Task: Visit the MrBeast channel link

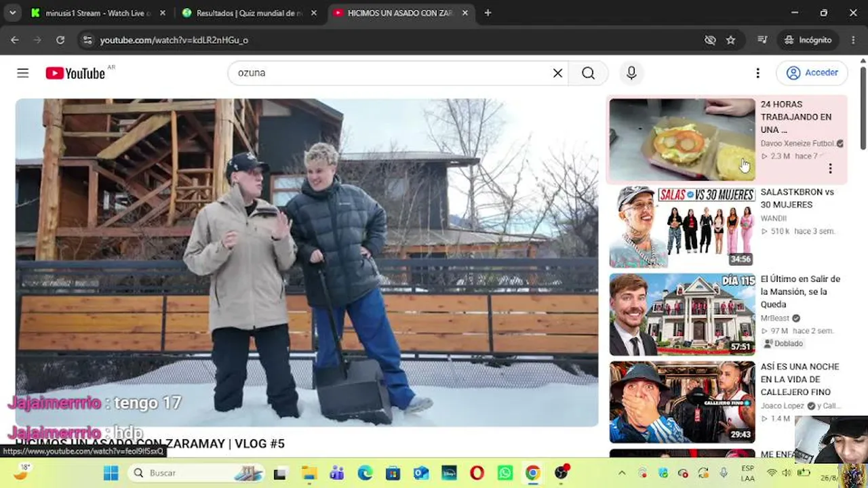Action: (x=775, y=318)
